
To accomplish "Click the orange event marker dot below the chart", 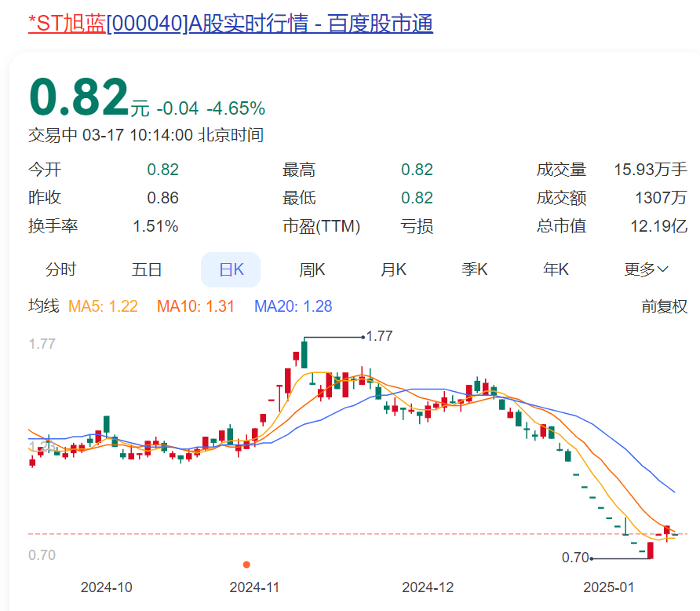I will coord(247,564).
